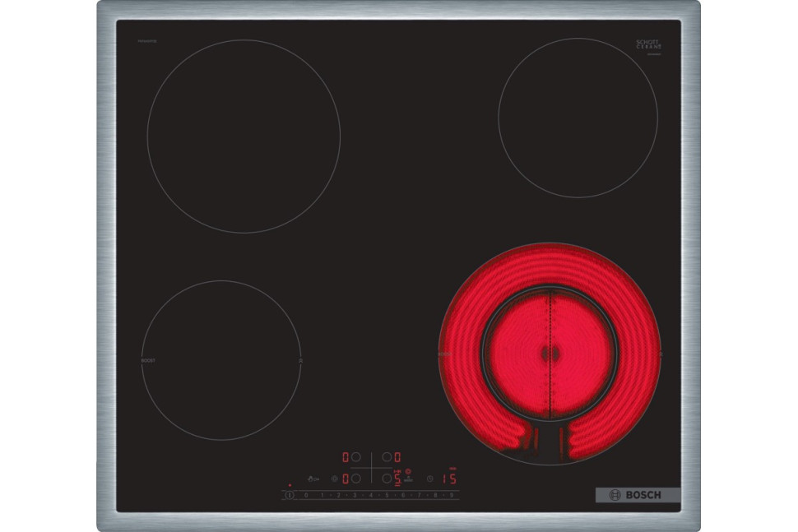
Task: Click the large rear left cooking zone
Action: point(244,136)
